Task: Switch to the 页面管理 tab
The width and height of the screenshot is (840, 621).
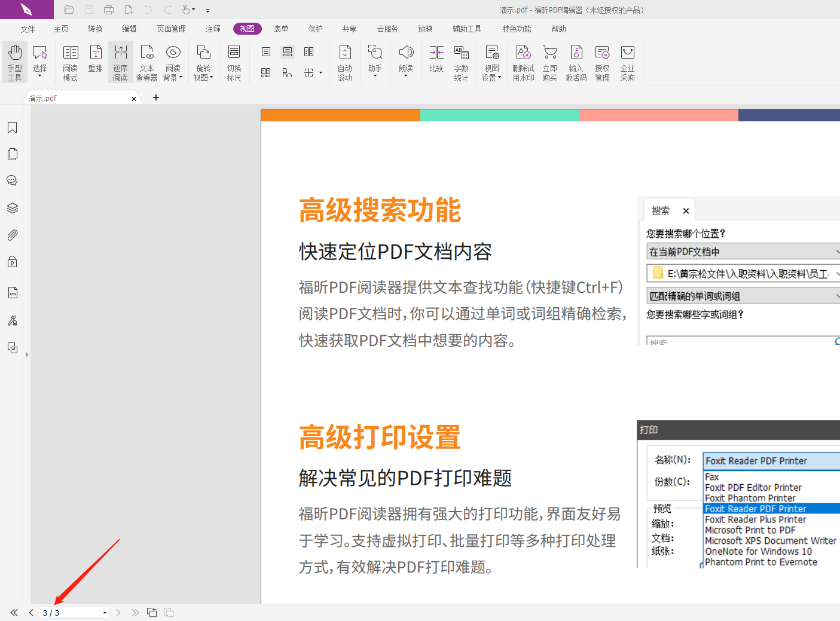Action: [172, 29]
